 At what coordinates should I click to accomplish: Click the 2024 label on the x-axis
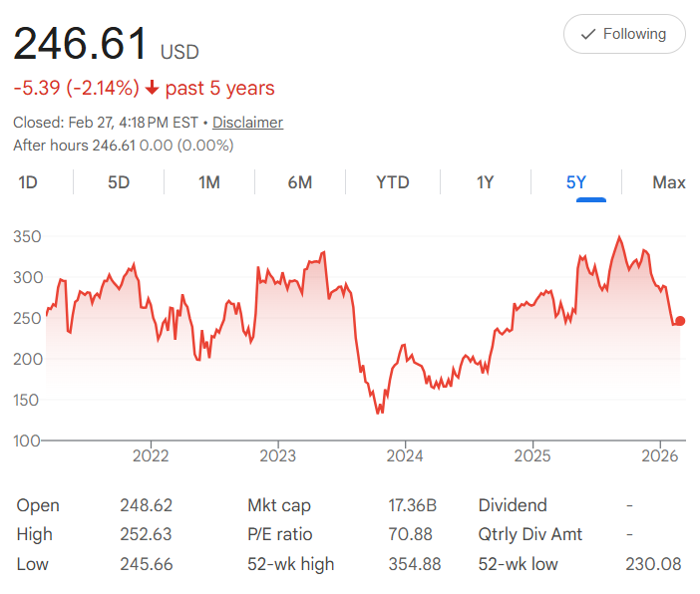click(x=405, y=456)
